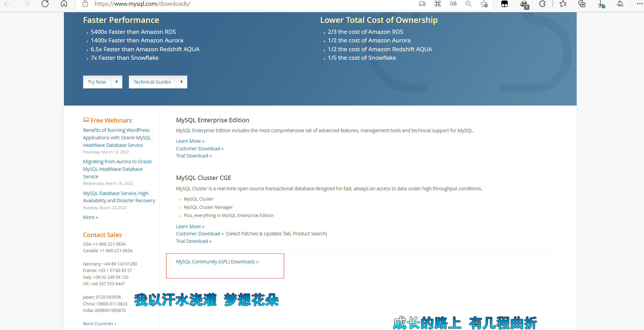The image size is (644, 330).
Task: Click the Free Webinars laptop icon
Action: tap(86, 120)
